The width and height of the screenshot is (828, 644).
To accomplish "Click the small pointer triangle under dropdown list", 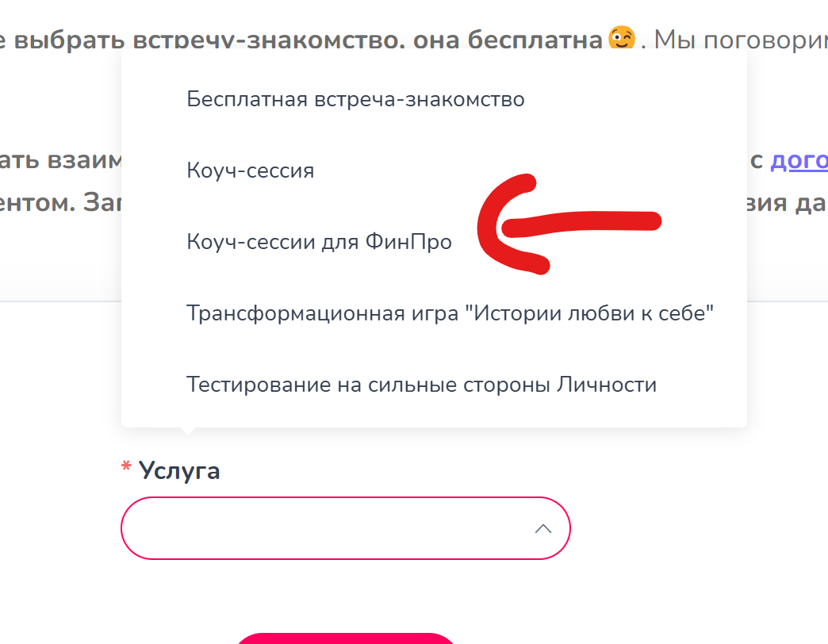I will coord(187,431).
